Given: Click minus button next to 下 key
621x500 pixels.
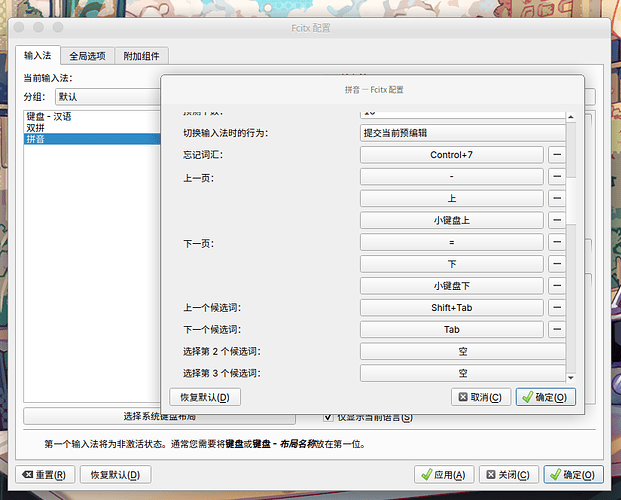Looking at the screenshot, I should click(557, 264).
